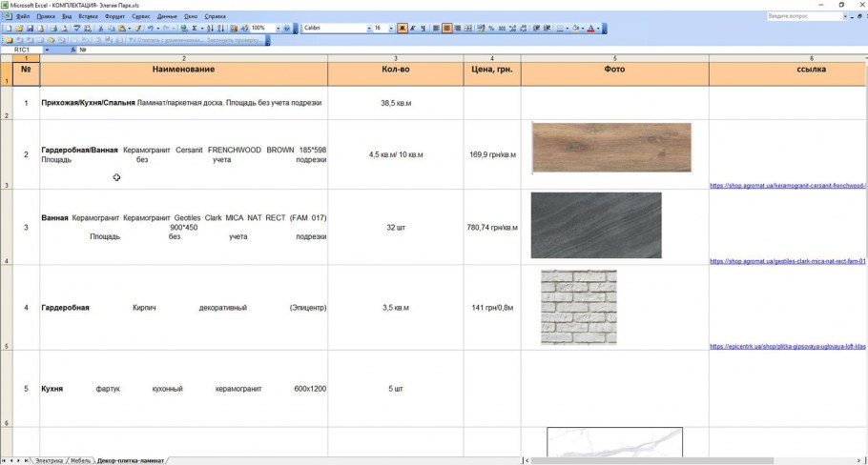868x465 pixels.
Task: Expand the Paste options dropdown arrow
Action: (130, 28)
